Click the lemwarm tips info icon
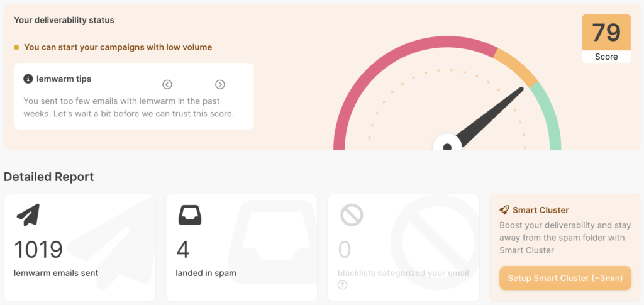This screenshot has height=305, width=644. pos(28,79)
